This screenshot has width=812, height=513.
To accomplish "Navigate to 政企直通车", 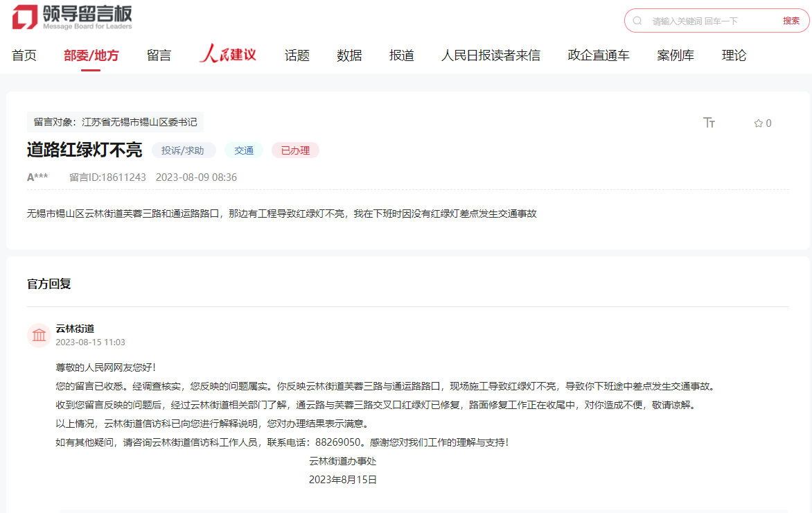I will click(599, 55).
